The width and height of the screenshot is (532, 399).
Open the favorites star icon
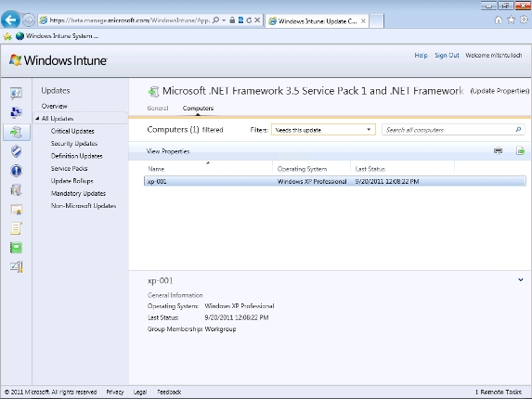511,20
